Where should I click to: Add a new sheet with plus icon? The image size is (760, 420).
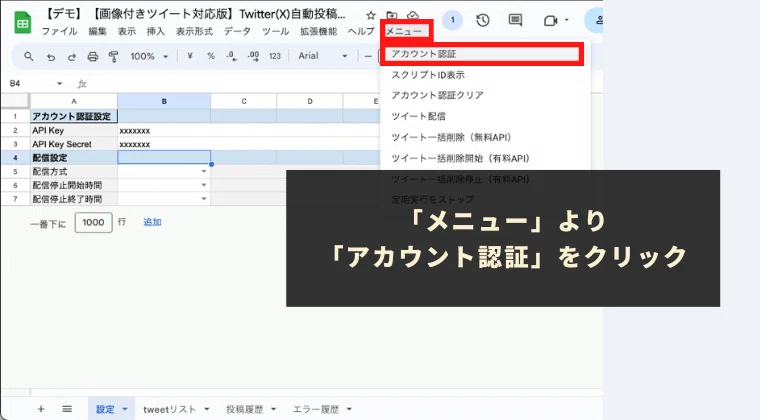(41, 409)
